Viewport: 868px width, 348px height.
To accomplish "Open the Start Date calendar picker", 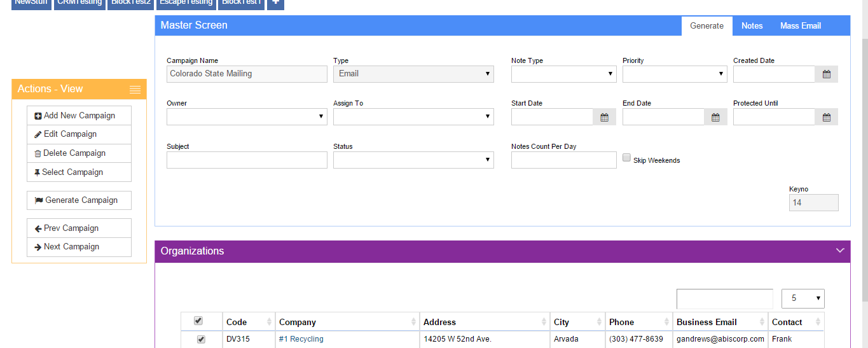I will (x=604, y=117).
